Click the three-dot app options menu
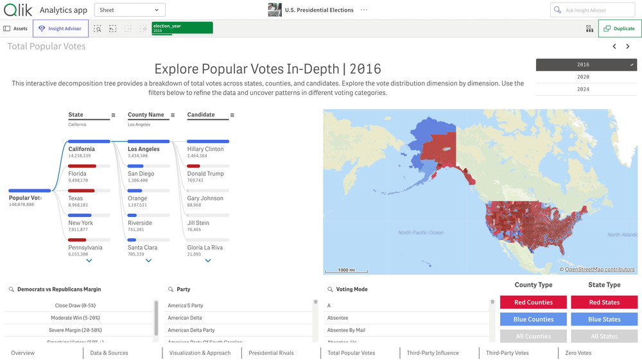The width and height of the screenshot is (642, 364). (x=364, y=10)
